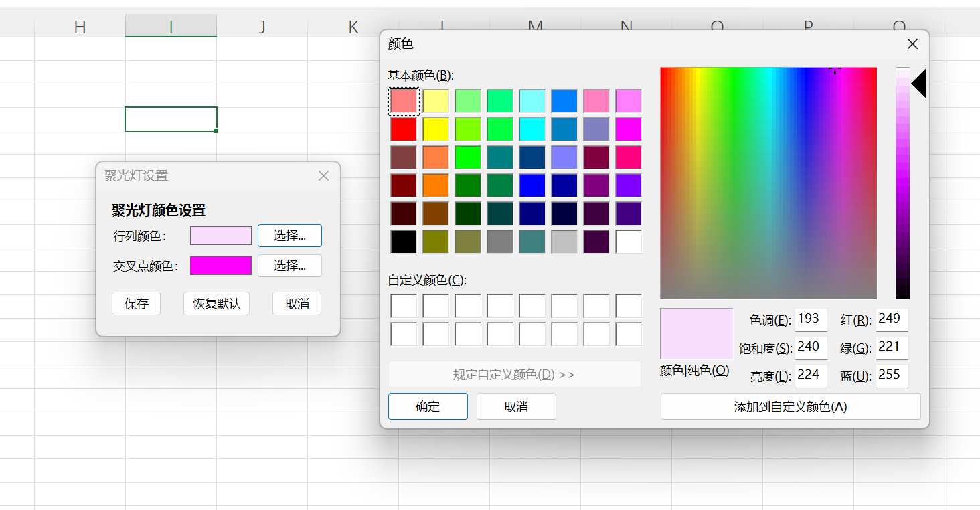Click the luminosity slider arrow
Image resolution: width=980 pixels, height=510 pixels.
[919, 84]
